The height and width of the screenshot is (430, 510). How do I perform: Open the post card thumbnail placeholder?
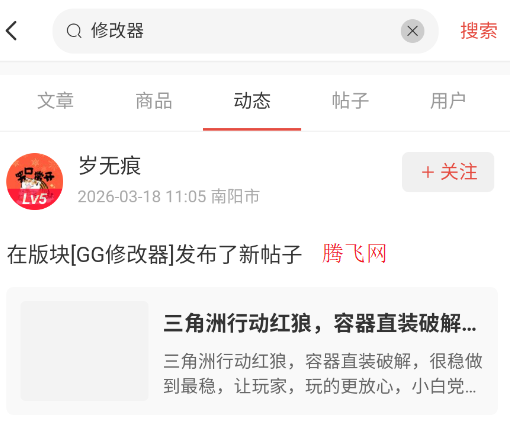84,351
